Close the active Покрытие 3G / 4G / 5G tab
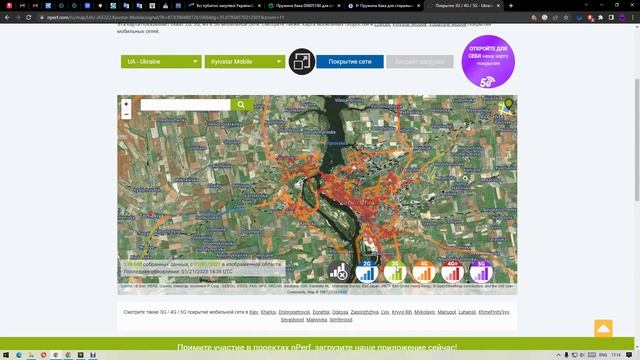The image size is (640, 360). click(498, 6)
